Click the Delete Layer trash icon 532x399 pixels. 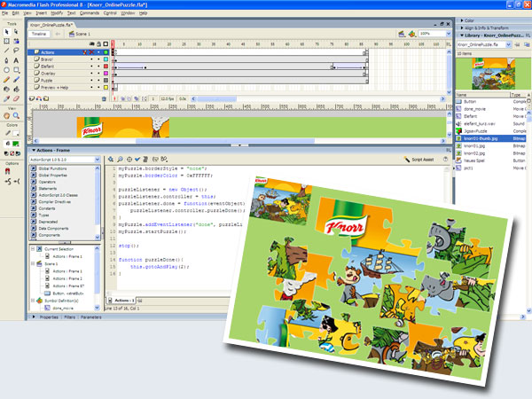click(104, 98)
